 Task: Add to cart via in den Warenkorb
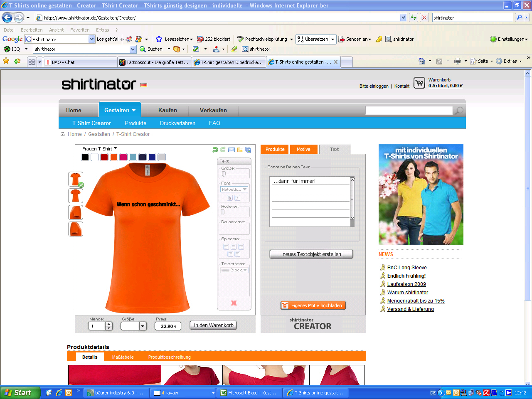pos(214,325)
